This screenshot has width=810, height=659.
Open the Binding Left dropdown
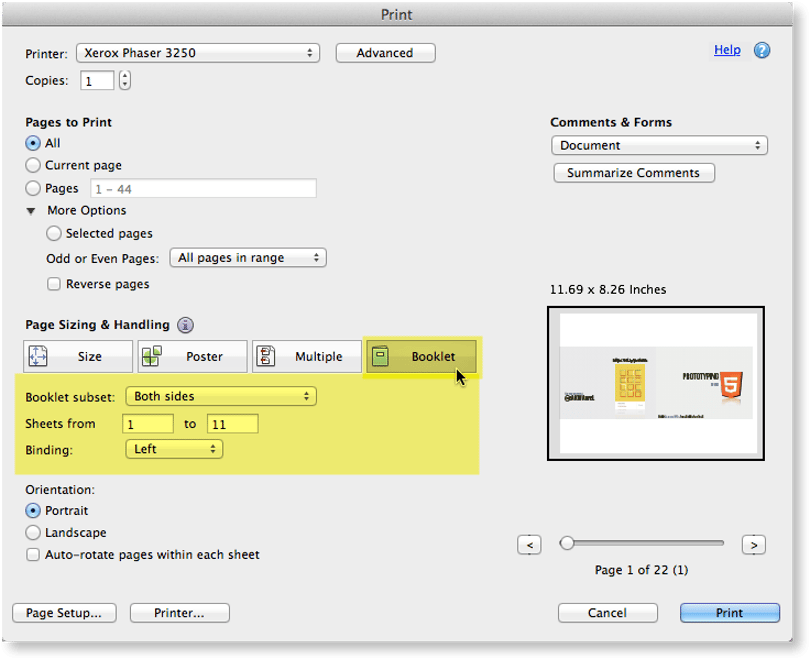174,449
